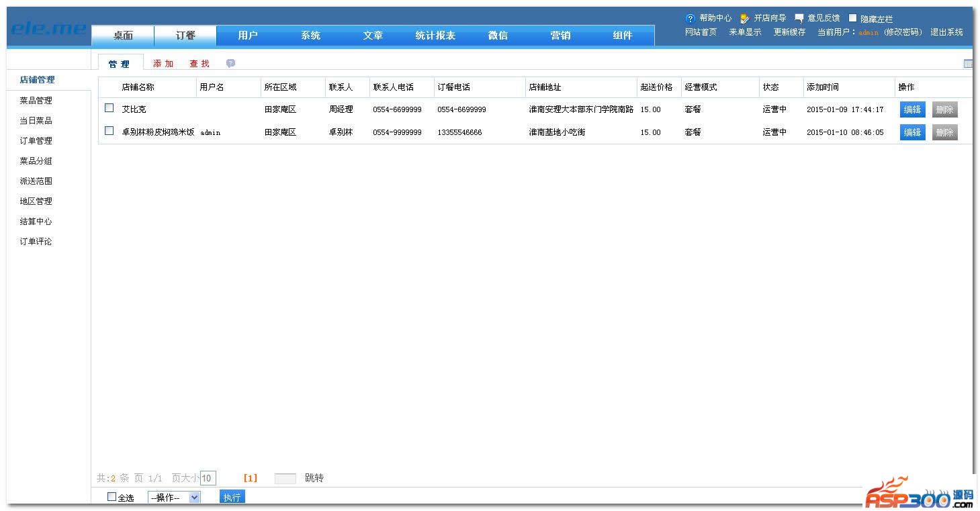Check the box for shop 卓别林粉皮焖鸡米饭
Image resolution: width=980 pixels, height=511 pixels.
(109, 131)
